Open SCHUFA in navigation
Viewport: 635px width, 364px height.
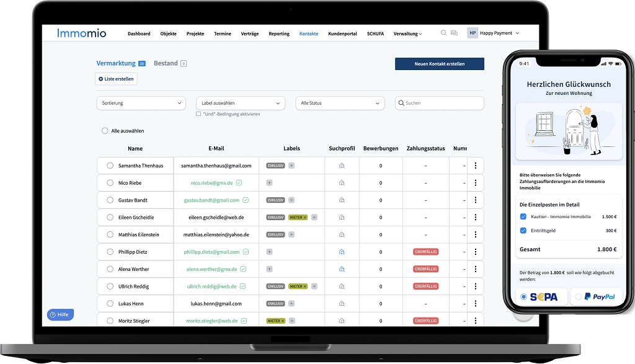375,33
